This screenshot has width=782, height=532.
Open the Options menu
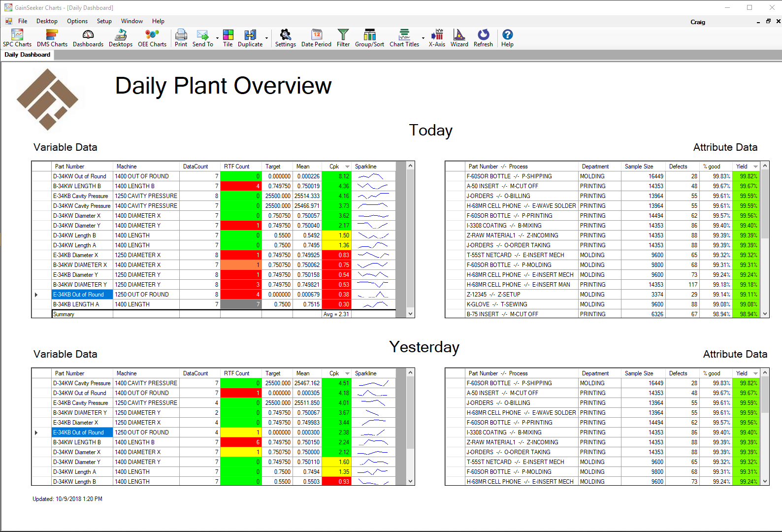[77, 21]
